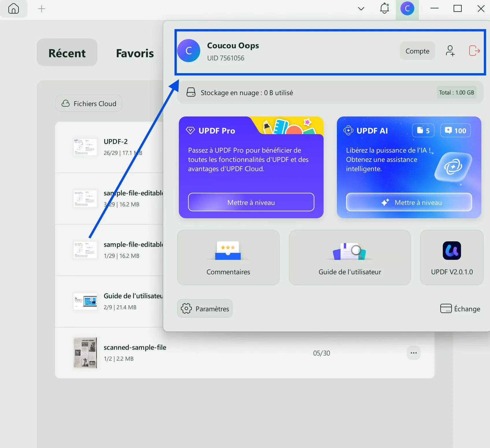This screenshot has height=448, width=490.
Task: Add a new tab with plus icon
Action: tap(42, 9)
